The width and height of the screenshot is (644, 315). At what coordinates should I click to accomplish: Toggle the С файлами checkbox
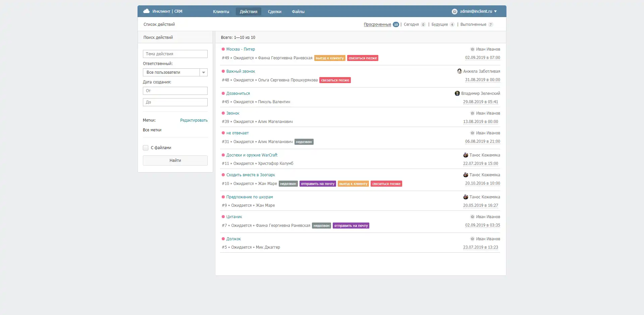click(146, 148)
